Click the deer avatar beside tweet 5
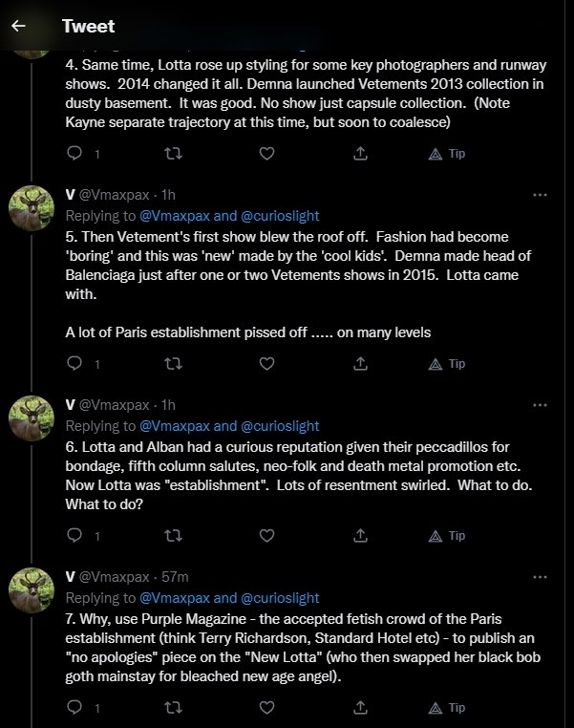Viewport: 574px width, 728px height. (31, 208)
